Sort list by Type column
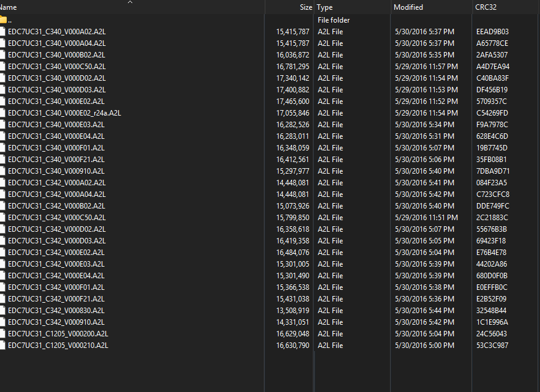 325,7
